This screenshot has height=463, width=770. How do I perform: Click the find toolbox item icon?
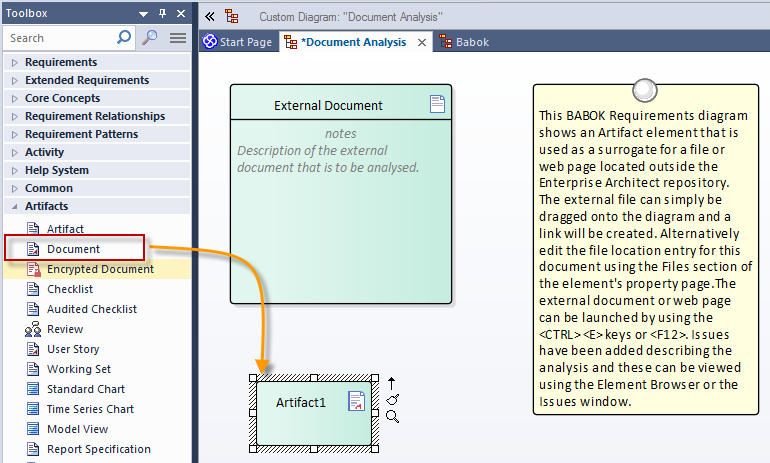click(x=149, y=38)
